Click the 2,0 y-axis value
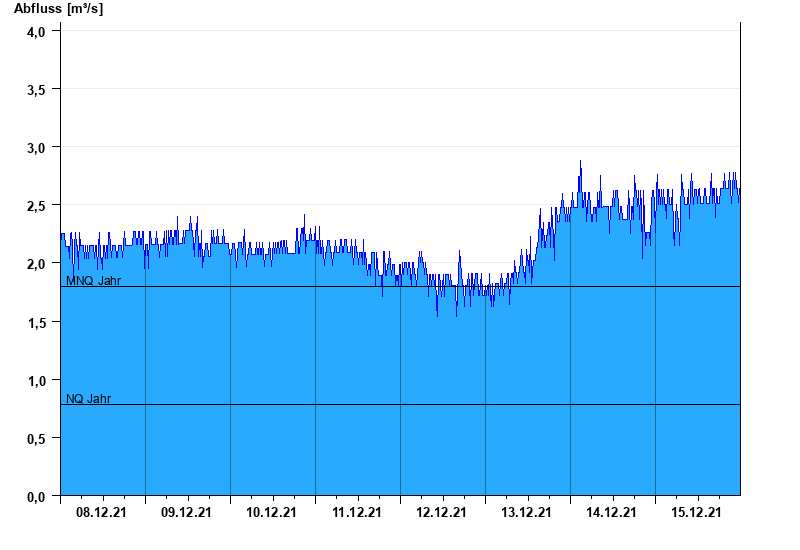This screenshot has height=550, width=800. click(x=36, y=264)
